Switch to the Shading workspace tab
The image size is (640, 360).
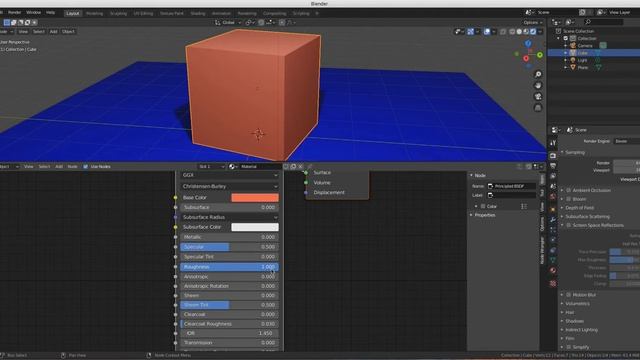(198, 13)
